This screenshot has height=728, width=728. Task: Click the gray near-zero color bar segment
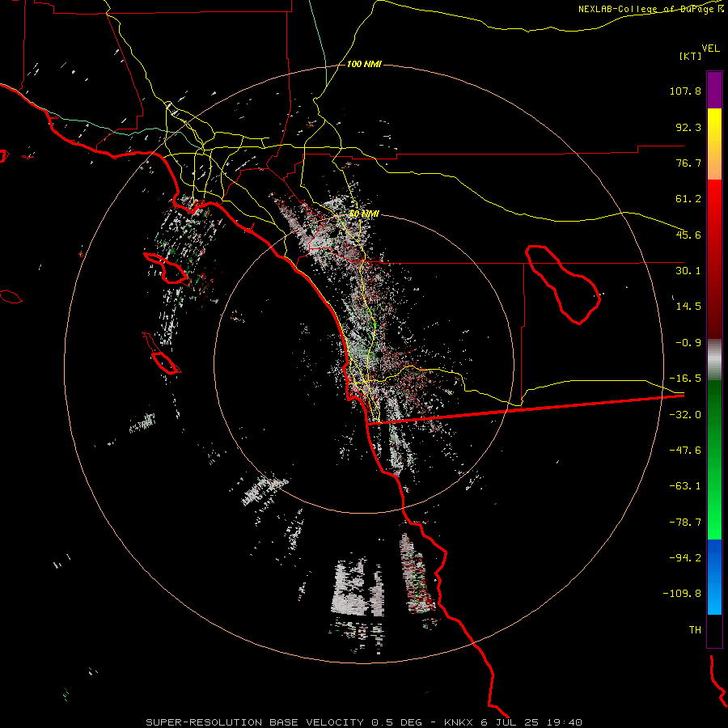coord(714,359)
